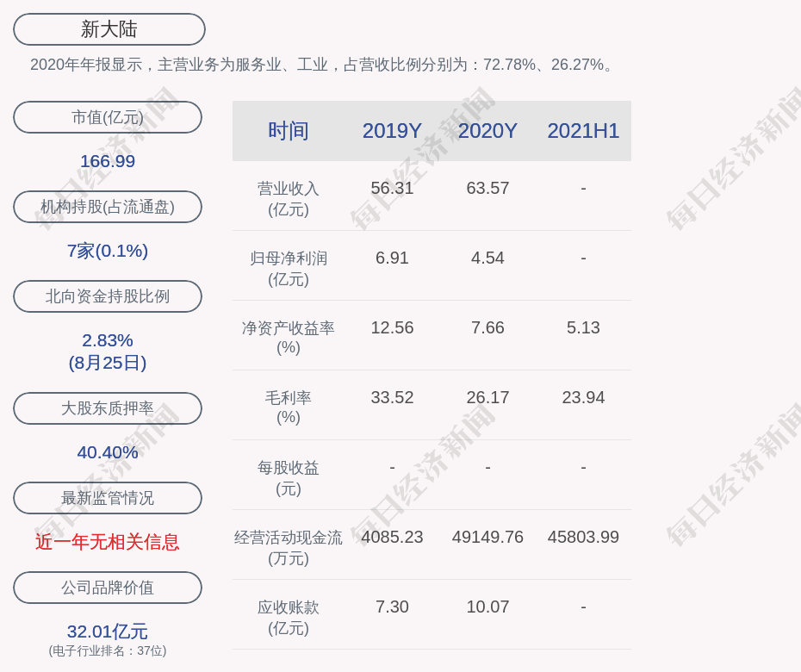The width and height of the screenshot is (801, 672).
Task: Click the 2020年年报显示 summary sentence
Action: pyautogui.click(x=322, y=65)
